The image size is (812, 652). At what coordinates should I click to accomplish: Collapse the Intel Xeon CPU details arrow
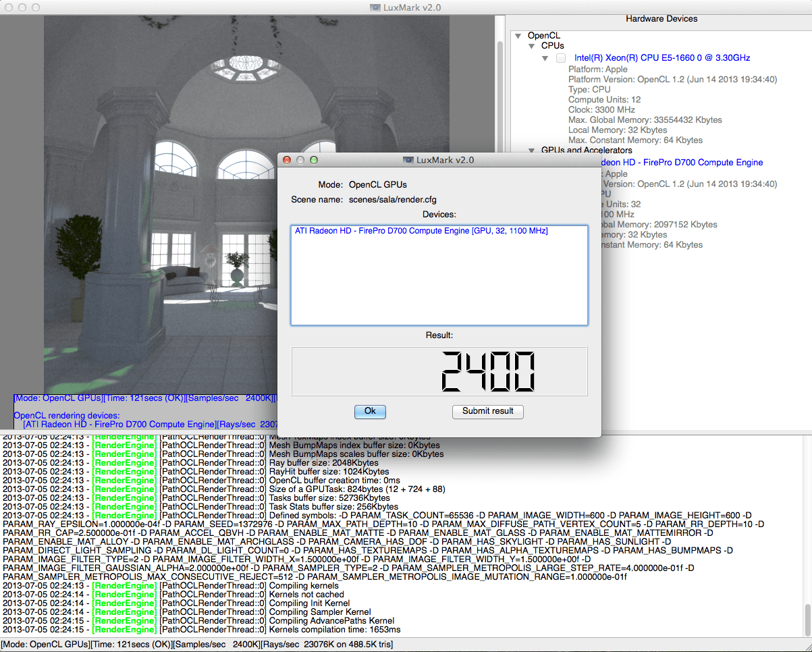[545, 59]
